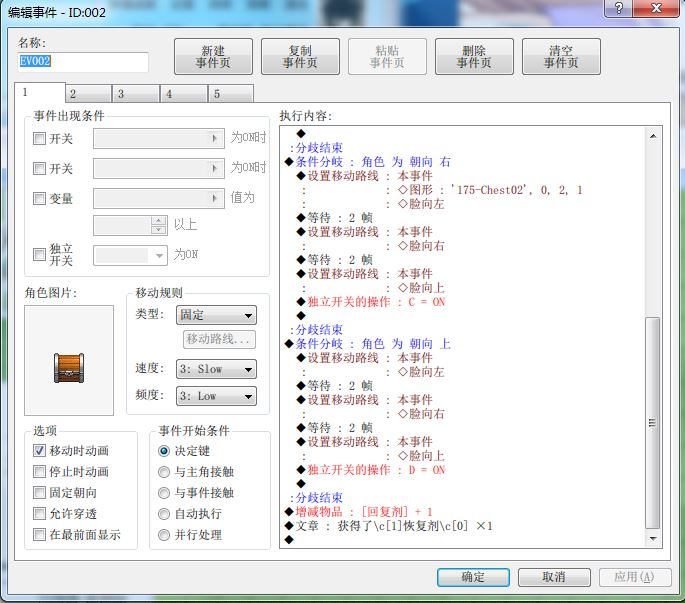Enable the first 开关 condition checkbox
The image size is (685, 603).
[x=39, y=139]
